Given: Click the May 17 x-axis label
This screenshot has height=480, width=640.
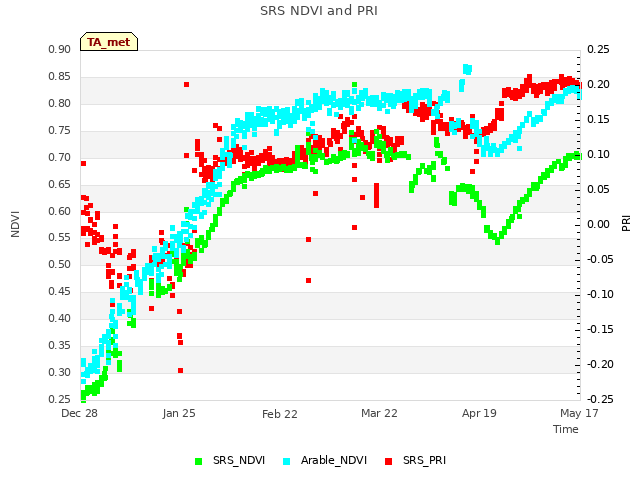Looking at the screenshot, I should tap(579, 413).
